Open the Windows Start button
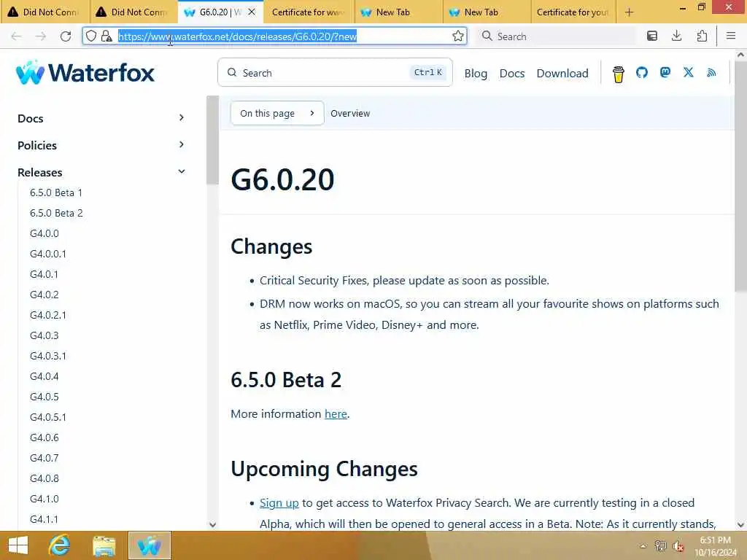This screenshot has width=747, height=560. [18, 545]
